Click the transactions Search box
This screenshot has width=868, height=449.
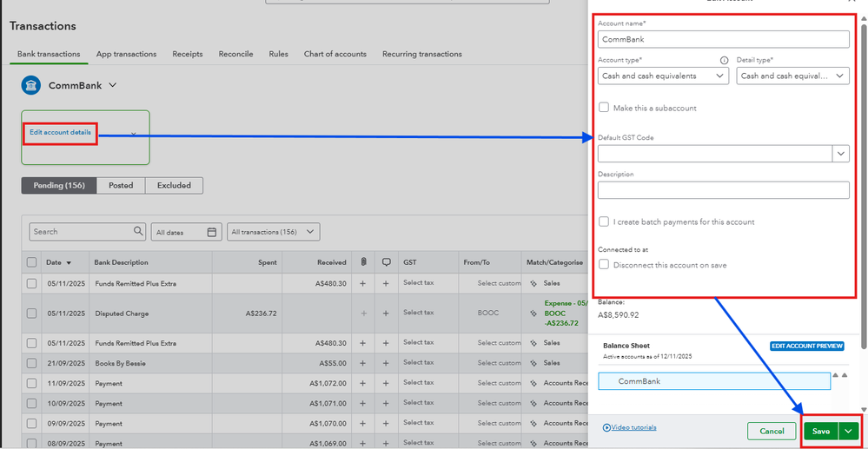click(x=88, y=231)
